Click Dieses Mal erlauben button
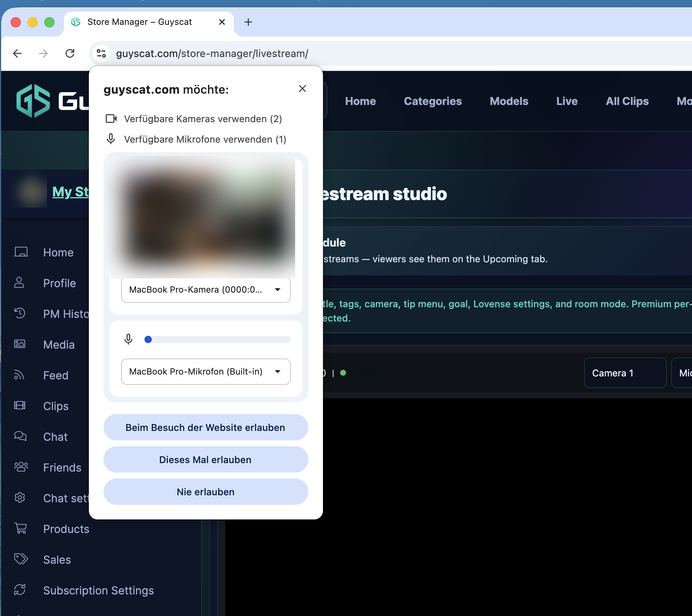The image size is (692, 616). tap(206, 459)
